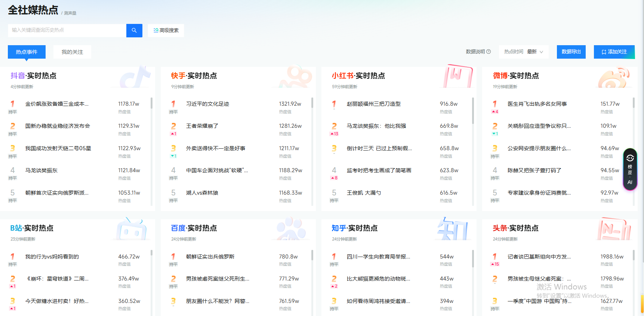This screenshot has height=316, width=644.
Task: Click the Douyin list scrollbar
Action: [x=151, y=103]
